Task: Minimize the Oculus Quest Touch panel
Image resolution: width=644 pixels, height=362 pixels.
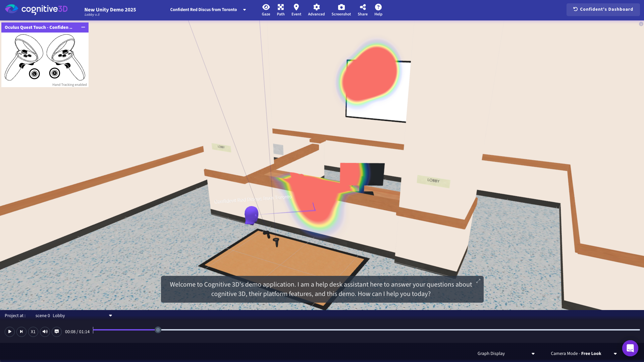Action: pyautogui.click(x=83, y=27)
